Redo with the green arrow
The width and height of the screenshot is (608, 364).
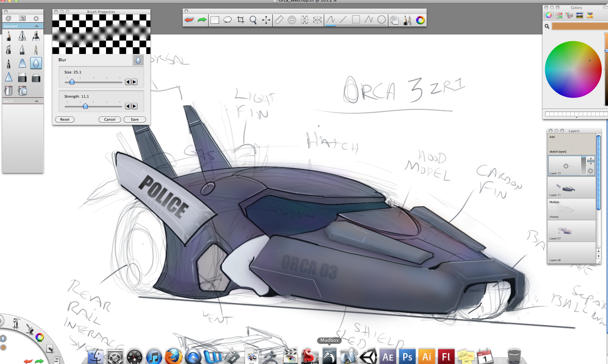(x=202, y=20)
